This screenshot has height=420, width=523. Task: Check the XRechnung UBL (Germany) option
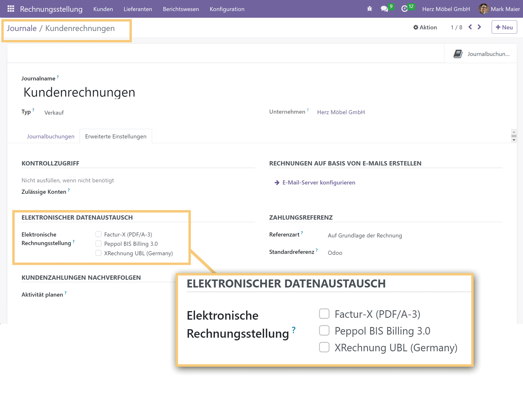pyautogui.click(x=98, y=253)
